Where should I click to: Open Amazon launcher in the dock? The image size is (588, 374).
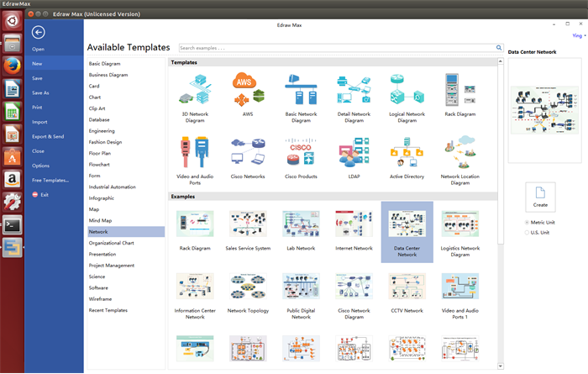point(13,180)
